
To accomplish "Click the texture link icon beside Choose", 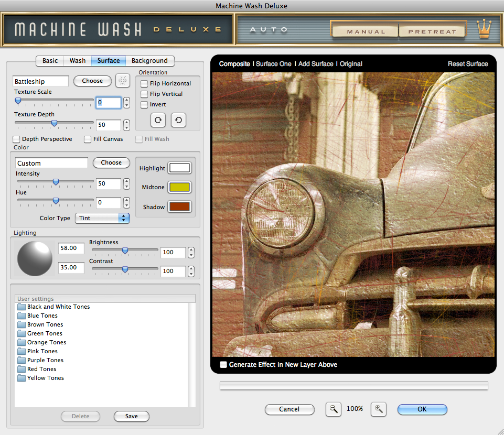I will click(123, 80).
